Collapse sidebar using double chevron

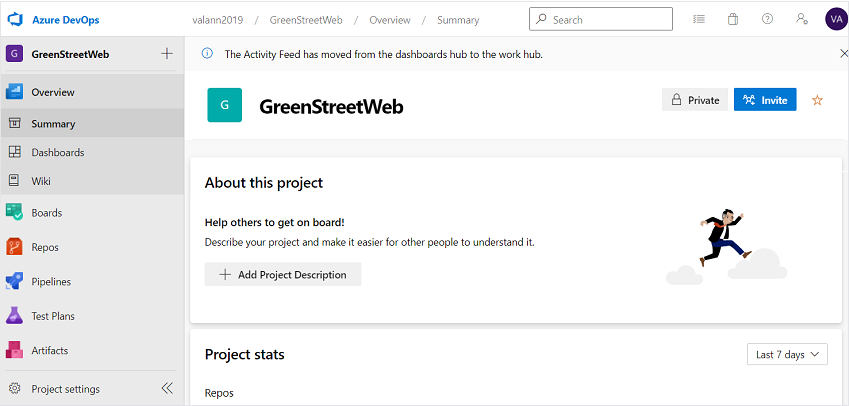click(x=167, y=388)
